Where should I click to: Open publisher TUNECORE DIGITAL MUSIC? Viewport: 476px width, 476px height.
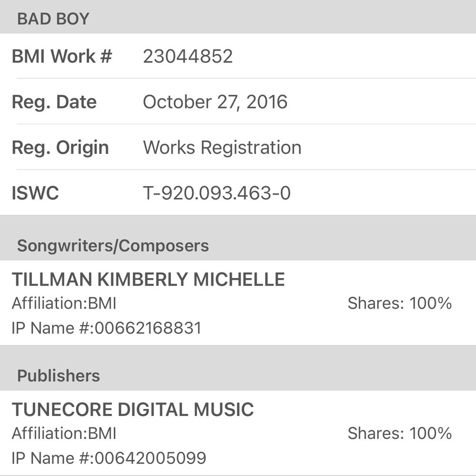click(x=133, y=410)
